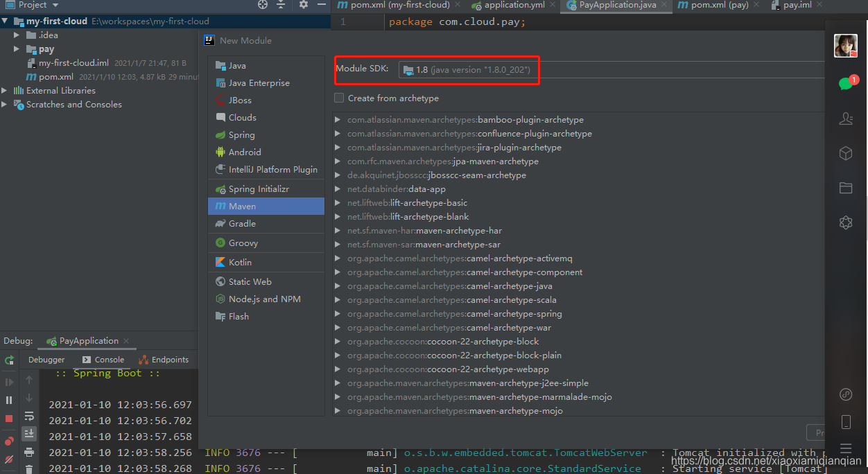Click package com.cloud.pay code line

[457, 21]
